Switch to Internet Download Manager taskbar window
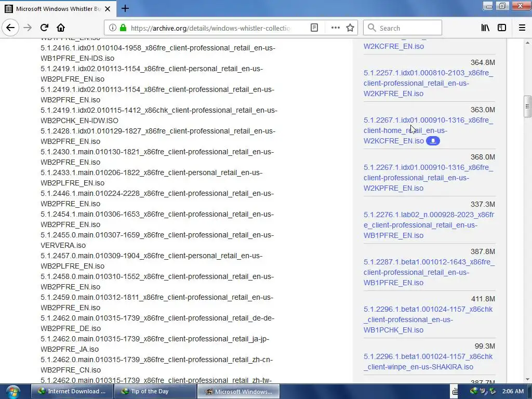The width and height of the screenshot is (532, 399). point(72,392)
